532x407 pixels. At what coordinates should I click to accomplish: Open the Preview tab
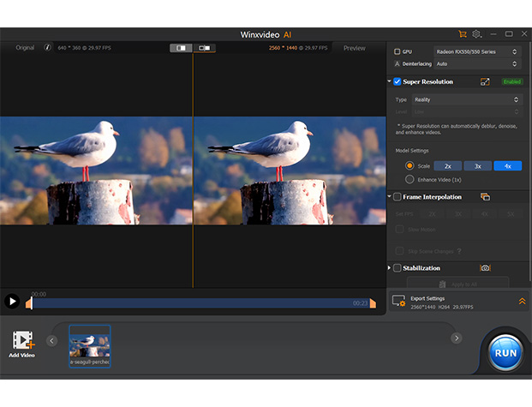[354, 48]
